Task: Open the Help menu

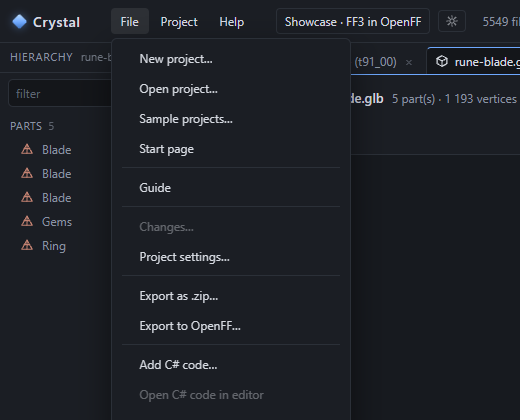Action: tap(232, 22)
